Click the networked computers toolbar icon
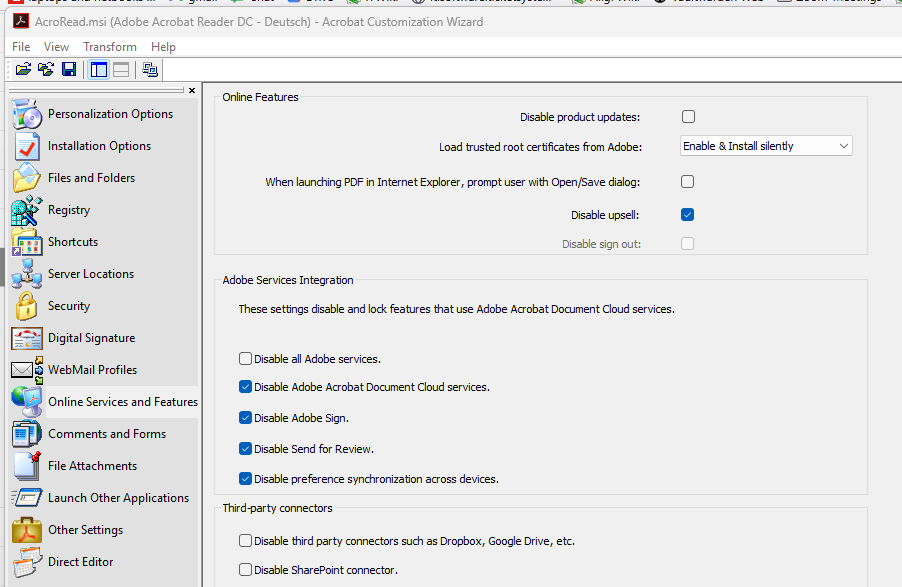 click(x=150, y=69)
